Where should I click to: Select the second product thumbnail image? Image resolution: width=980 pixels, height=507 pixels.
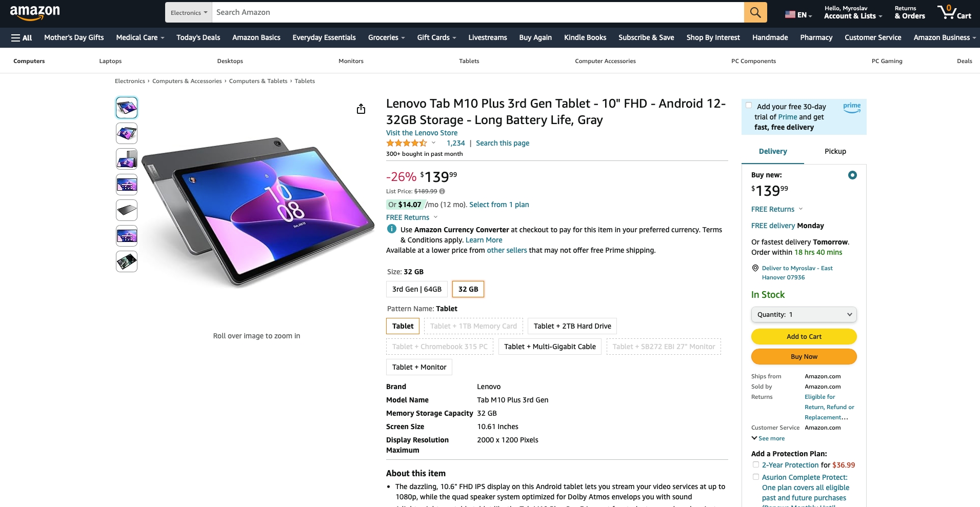tap(127, 133)
